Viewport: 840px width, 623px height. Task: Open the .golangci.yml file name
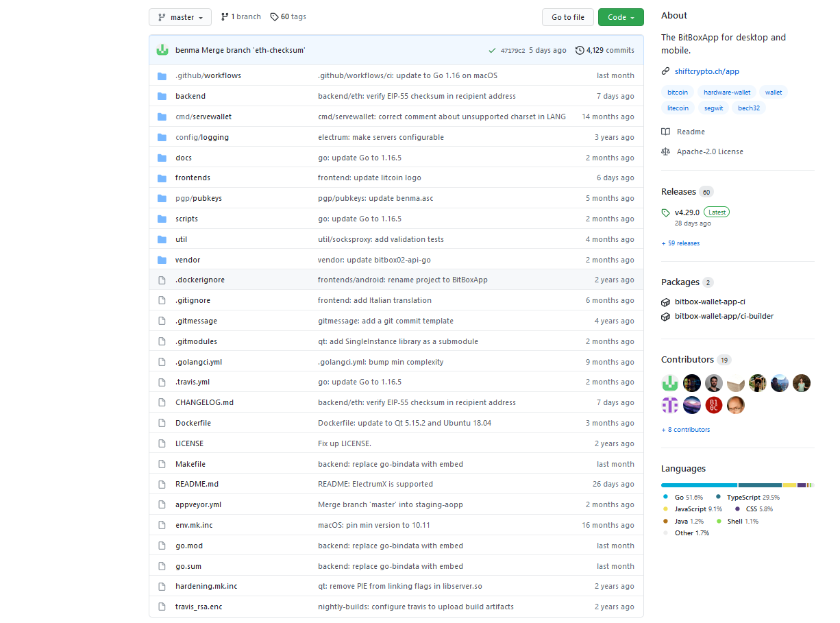199,362
